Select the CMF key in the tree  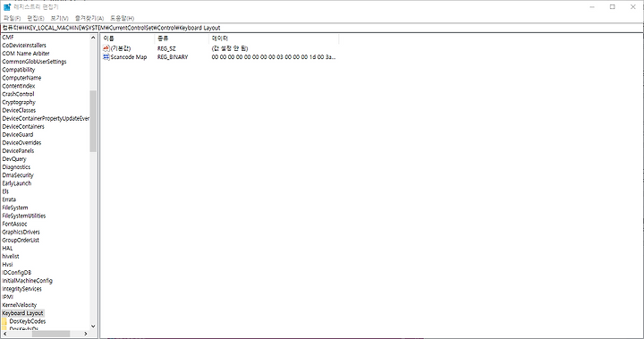point(8,37)
